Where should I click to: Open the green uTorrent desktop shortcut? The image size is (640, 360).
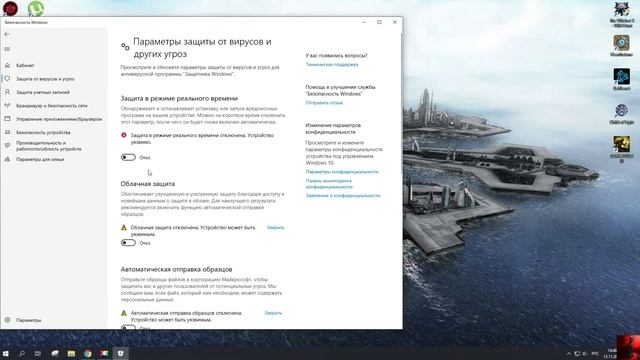(x=36, y=9)
